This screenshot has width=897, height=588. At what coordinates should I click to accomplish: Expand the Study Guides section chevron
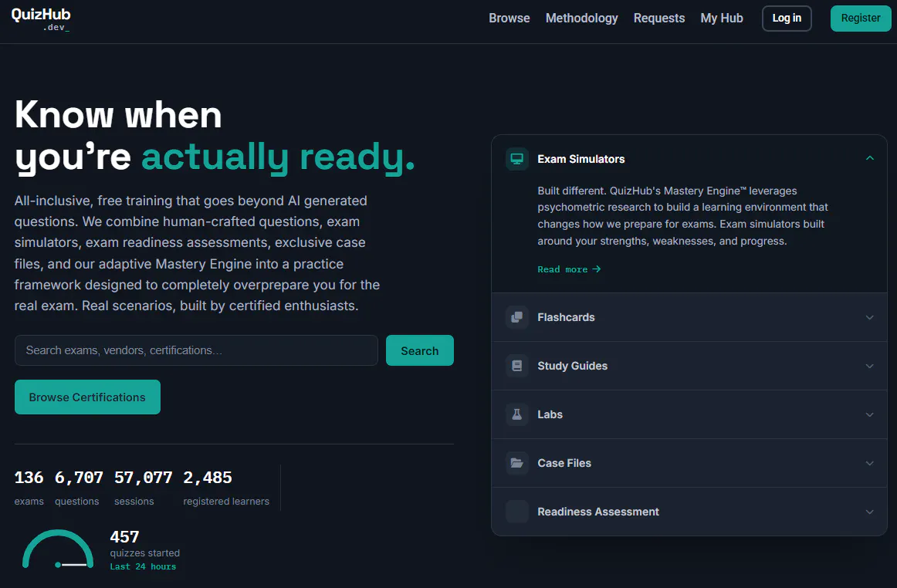pos(869,366)
